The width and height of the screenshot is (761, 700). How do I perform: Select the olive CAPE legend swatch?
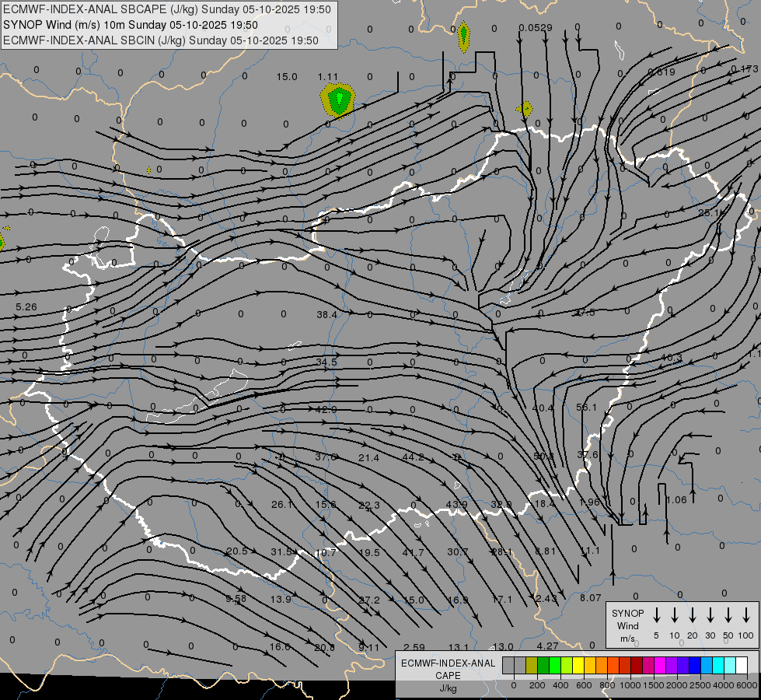point(532,666)
